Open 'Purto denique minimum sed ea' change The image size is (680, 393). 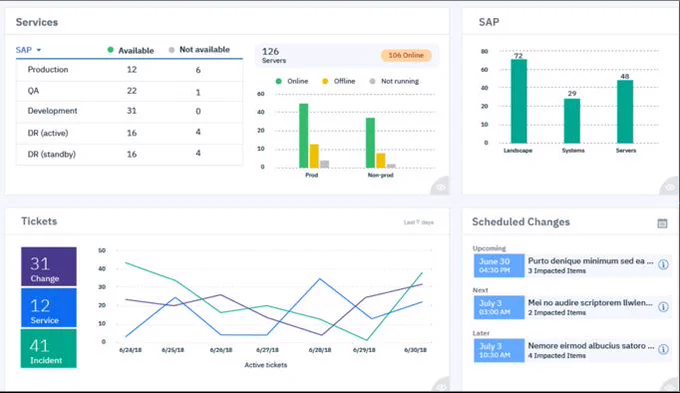590,261
